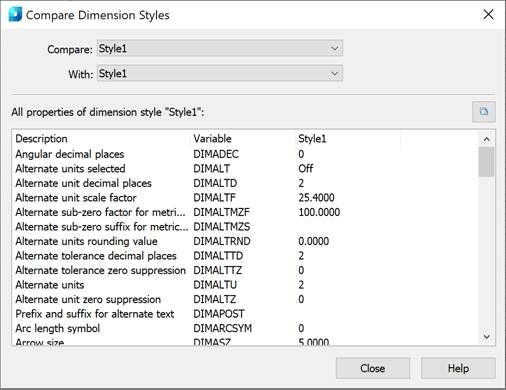Open the Compare style dropdown
Viewport: 506px width, 390px height.
tap(220, 49)
